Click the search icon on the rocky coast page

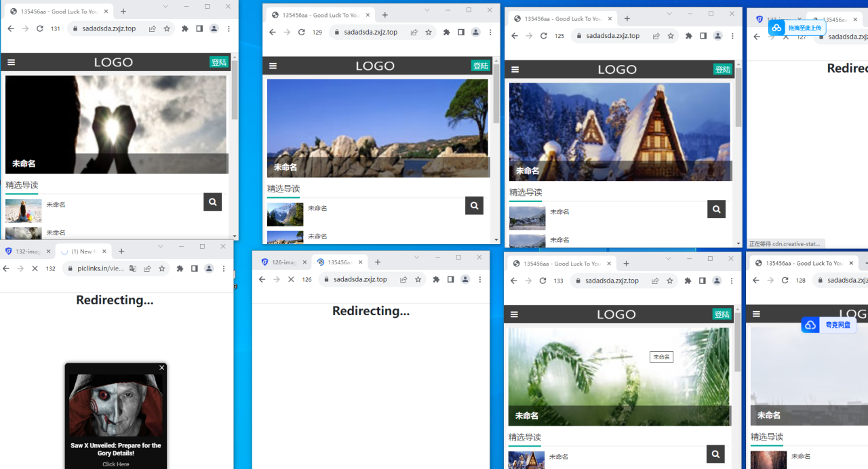click(474, 205)
